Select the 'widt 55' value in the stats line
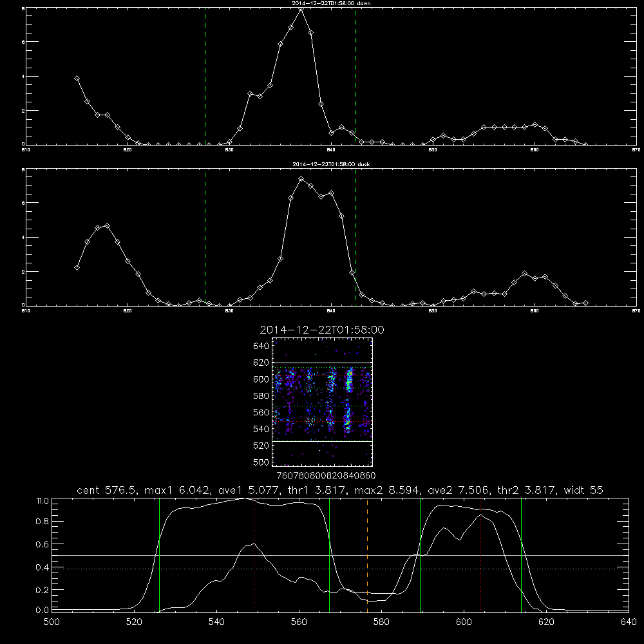The width and height of the screenshot is (644, 644). pyautogui.click(x=583, y=490)
